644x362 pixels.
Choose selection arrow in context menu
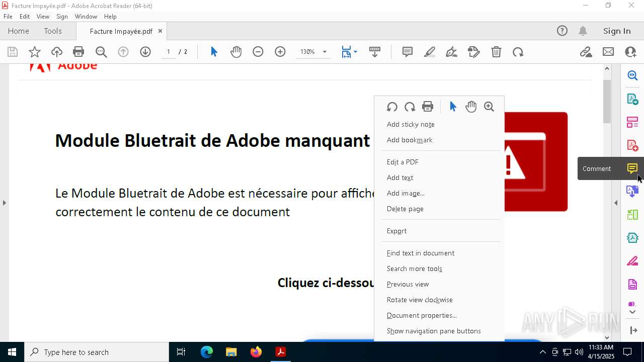[x=453, y=107]
